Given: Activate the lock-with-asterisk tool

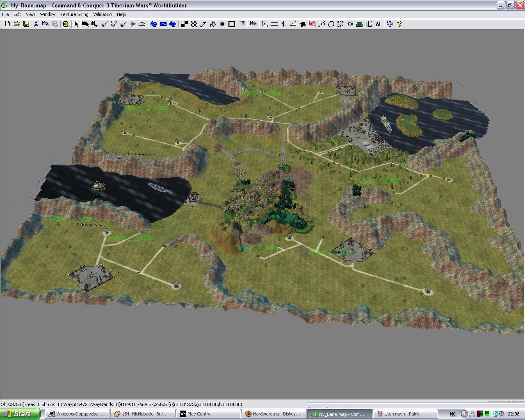Looking at the screenshot, I should (x=95, y=24).
